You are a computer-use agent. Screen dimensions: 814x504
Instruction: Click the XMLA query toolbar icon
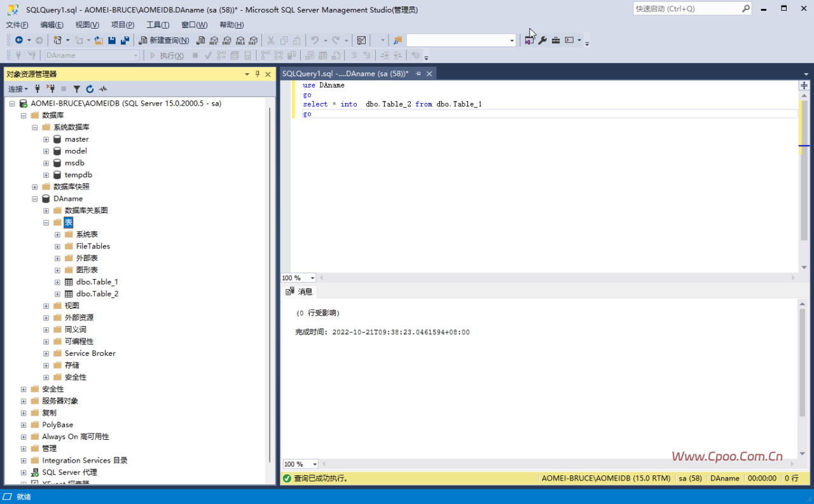coord(240,40)
